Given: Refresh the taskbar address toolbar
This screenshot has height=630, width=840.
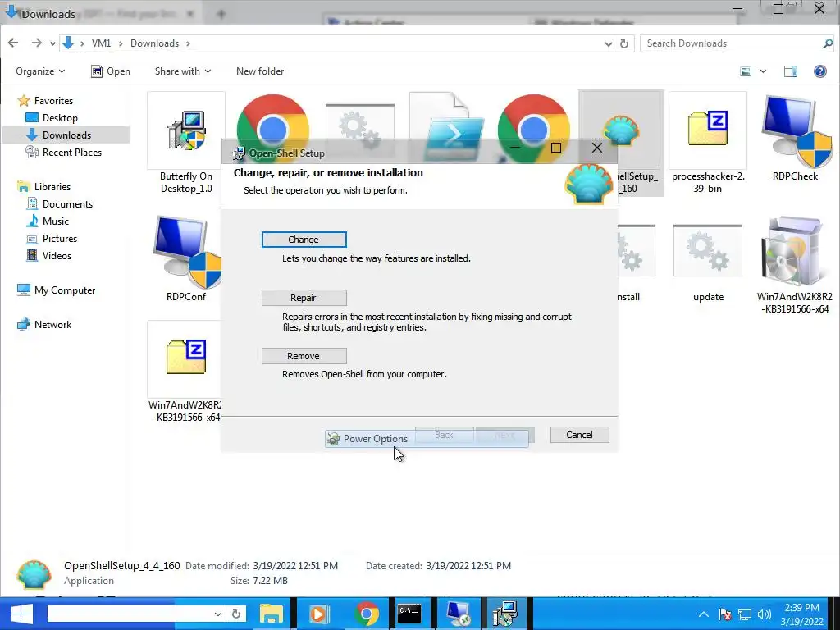Looking at the screenshot, I should 235,614.
